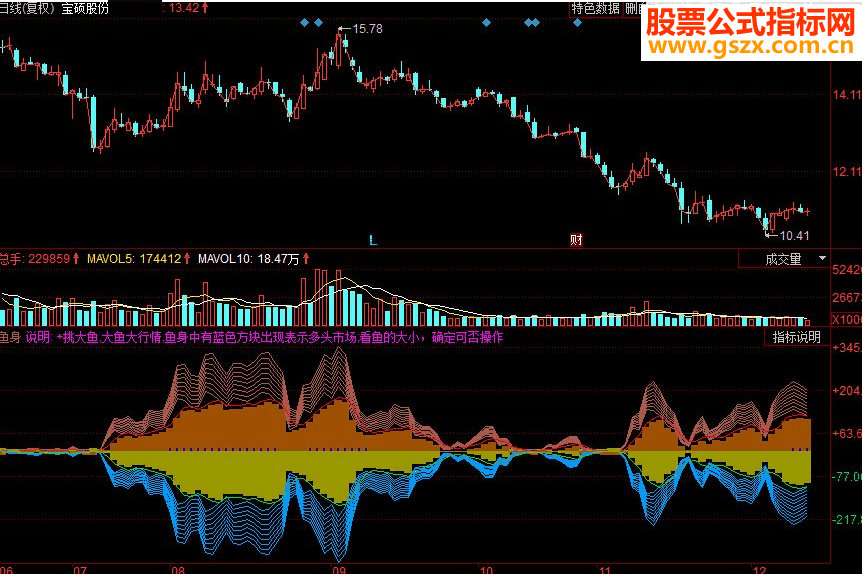Screen dimensions: 868x578
Task: Click the leftmost blue diamond event marker
Action: [x=304, y=23]
